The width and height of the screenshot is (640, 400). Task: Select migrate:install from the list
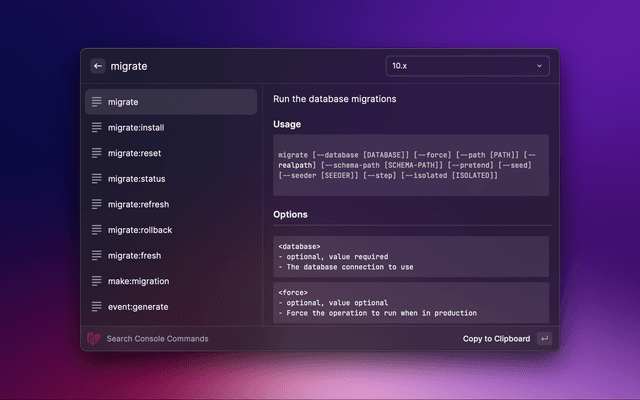(170, 128)
